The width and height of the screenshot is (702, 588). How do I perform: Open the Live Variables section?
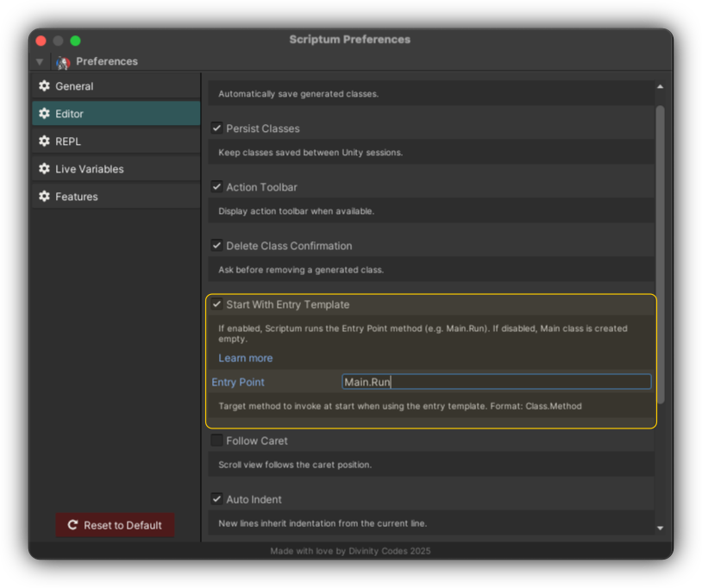pyautogui.click(x=116, y=169)
